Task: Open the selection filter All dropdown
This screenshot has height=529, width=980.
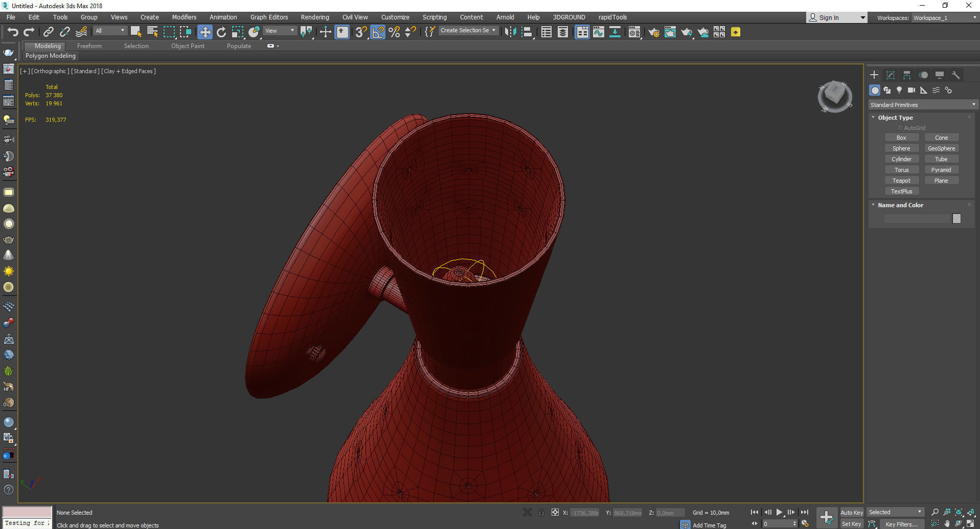Action: (x=110, y=31)
